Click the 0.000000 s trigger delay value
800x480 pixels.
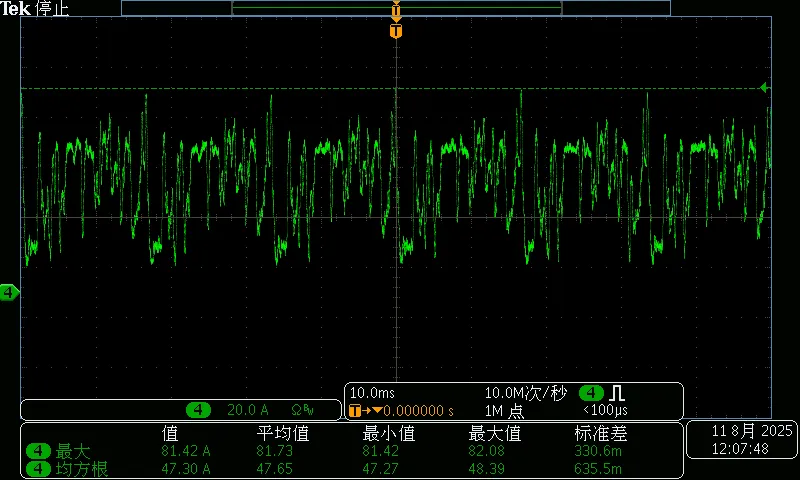click(418, 411)
